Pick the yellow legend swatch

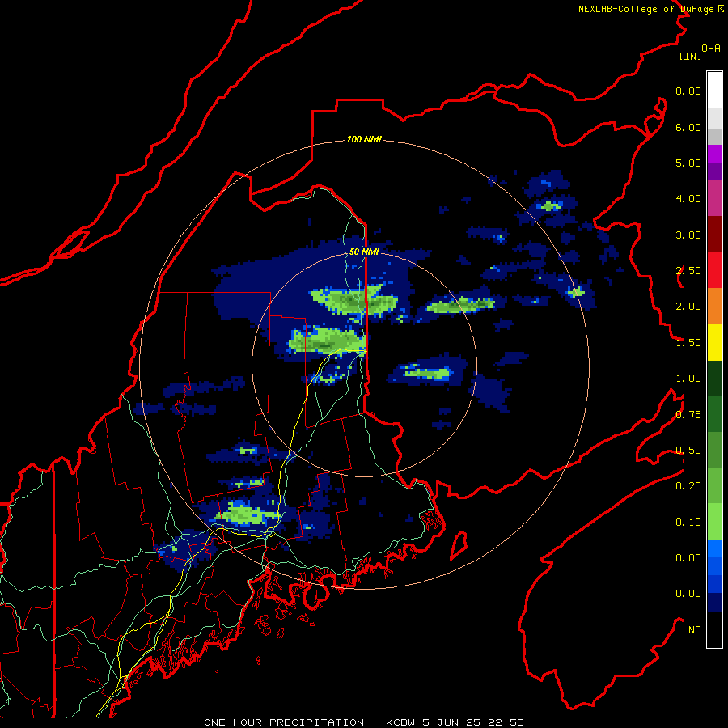click(x=714, y=342)
